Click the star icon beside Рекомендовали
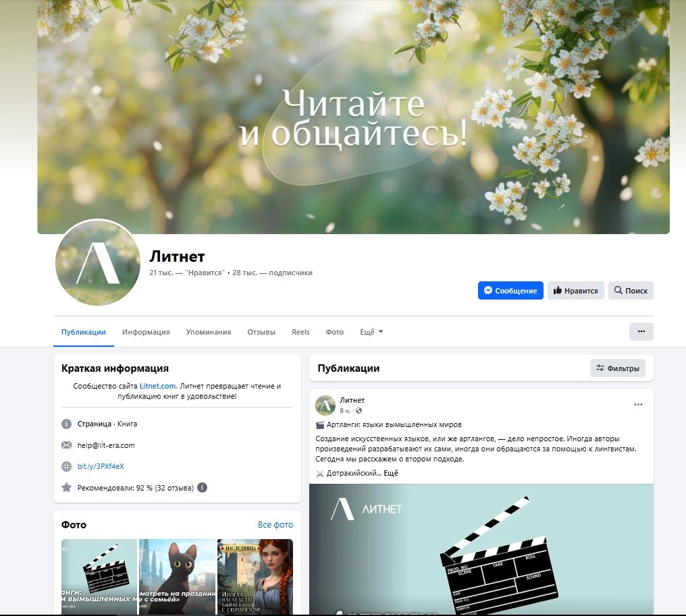 [66, 487]
